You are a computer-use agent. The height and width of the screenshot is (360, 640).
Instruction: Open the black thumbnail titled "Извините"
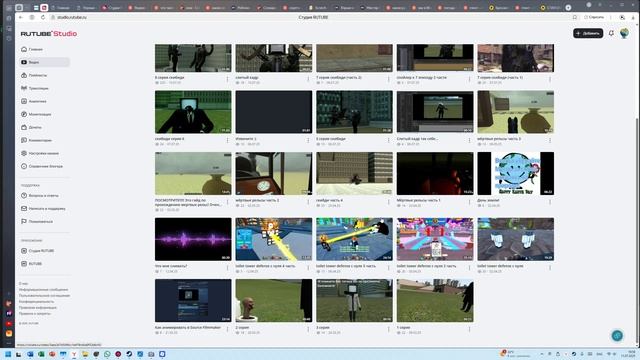coord(274,112)
